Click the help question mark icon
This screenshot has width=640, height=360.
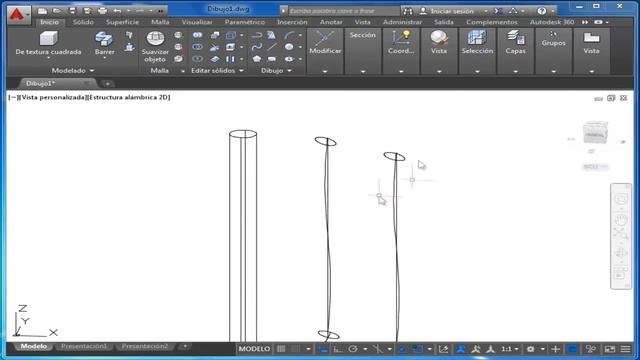coord(542,11)
